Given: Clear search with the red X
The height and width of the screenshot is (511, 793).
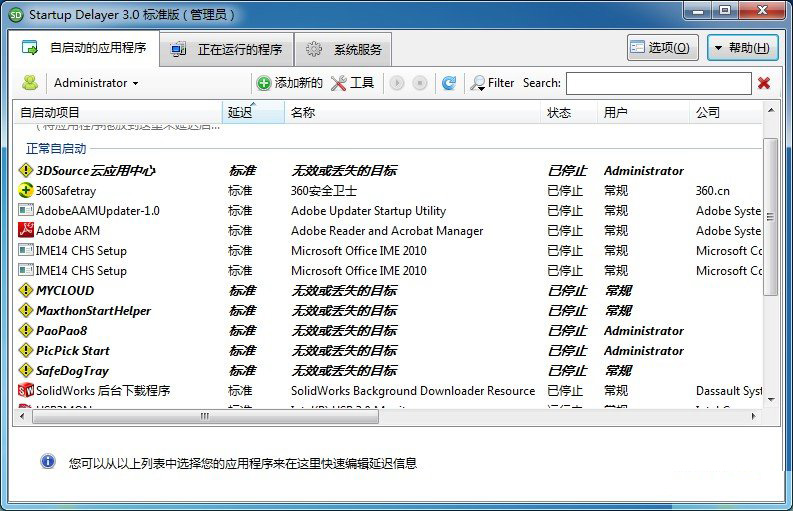Looking at the screenshot, I should point(764,83).
